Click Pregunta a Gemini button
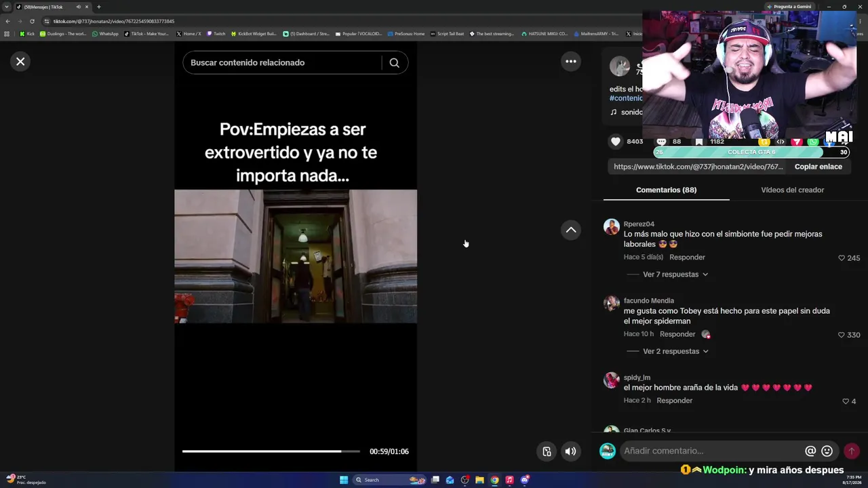The width and height of the screenshot is (868, 488). click(789, 7)
